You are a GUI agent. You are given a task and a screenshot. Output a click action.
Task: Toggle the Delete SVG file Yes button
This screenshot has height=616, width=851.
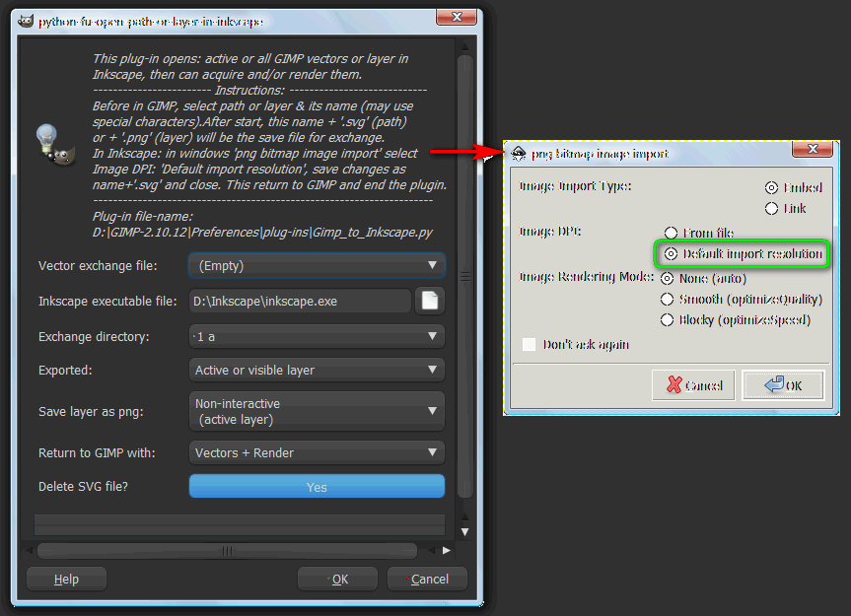[x=317, y=487]
